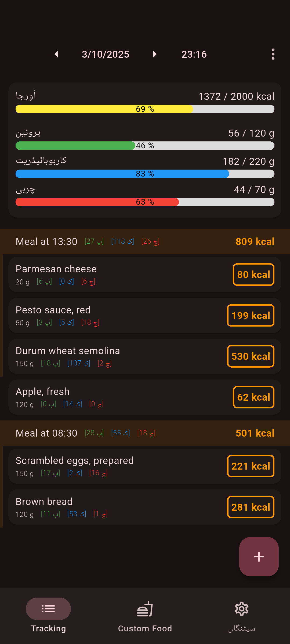The height and width of the screenshot is (644, 290).
Task: Go to the next day arrow
Action: [155, 54]
